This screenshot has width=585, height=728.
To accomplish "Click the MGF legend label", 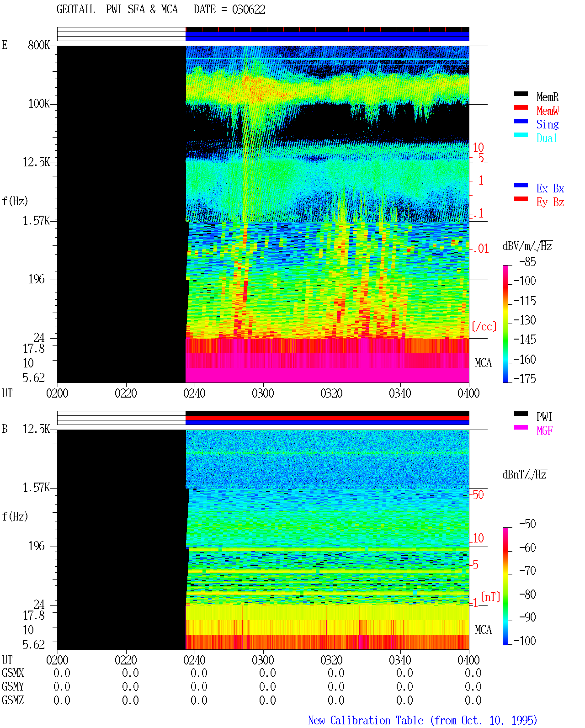I will tap(544, 430).
